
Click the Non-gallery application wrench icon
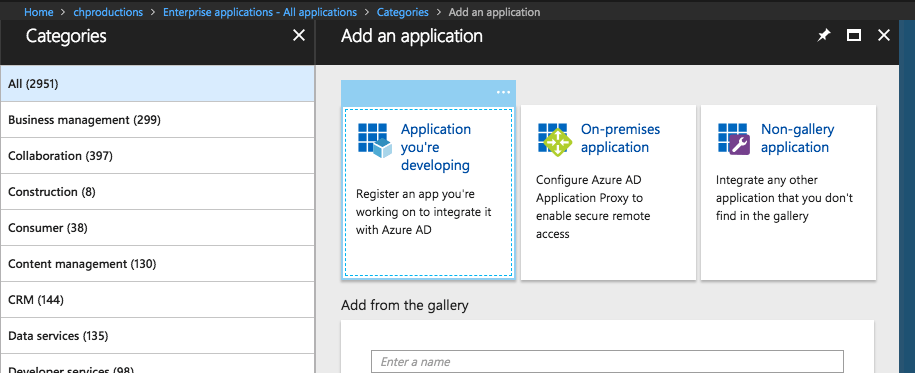point(734,140)
